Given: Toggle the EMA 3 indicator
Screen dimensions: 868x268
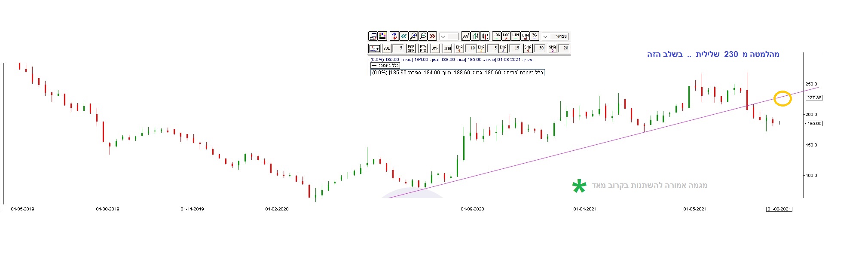Looking at the screenshot, I should 503,49.
